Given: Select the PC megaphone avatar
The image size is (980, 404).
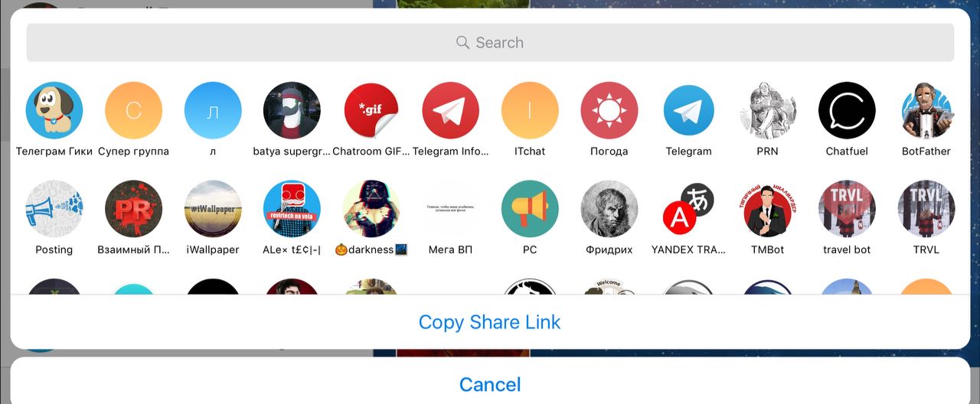Looking at the screenshot, I should pos(530,209).
